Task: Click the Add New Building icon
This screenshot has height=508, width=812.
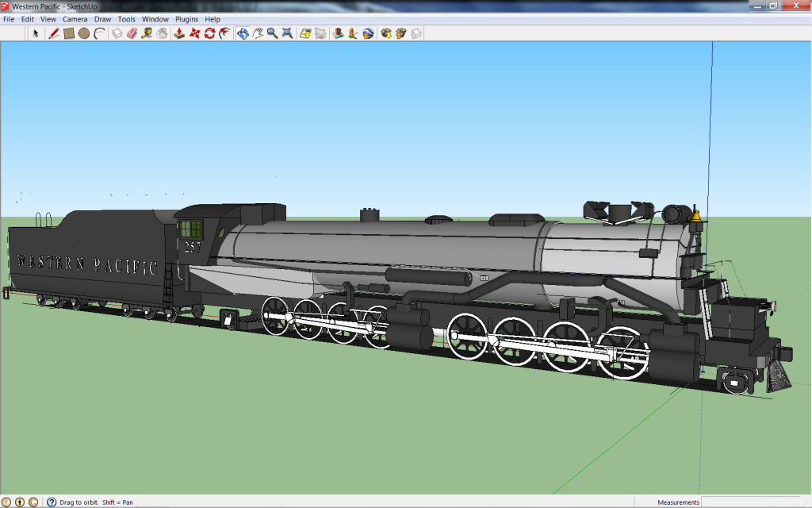Action: click(x=338, y=33)
